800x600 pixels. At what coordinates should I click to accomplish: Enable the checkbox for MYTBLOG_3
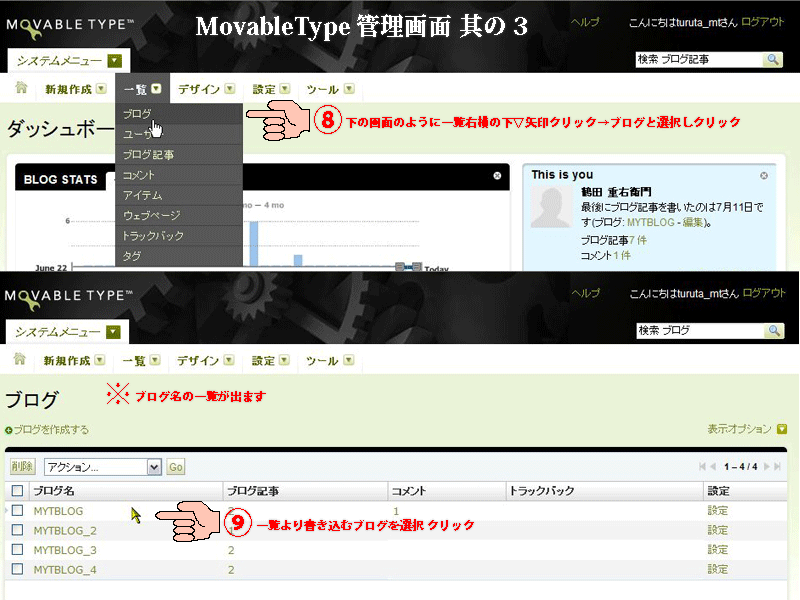click(x=15, y=549)
